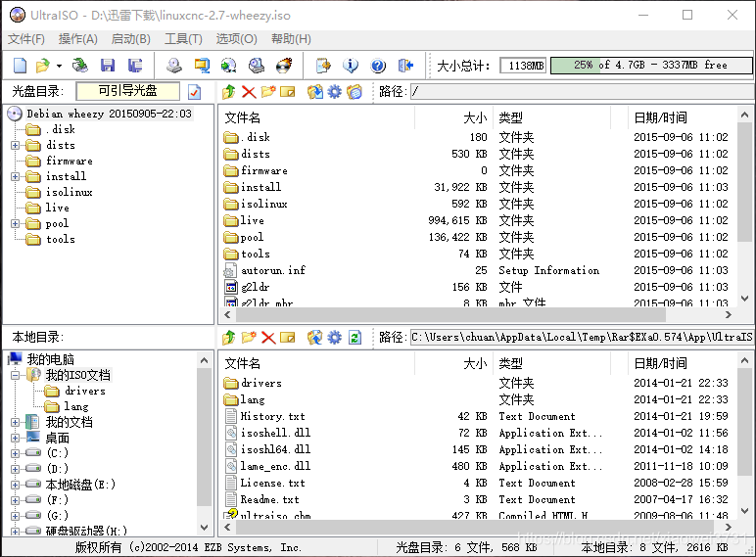Click the Save As toolbar icon
The height and width of the screenshot is (557, 756).
(x=135, y=65)
